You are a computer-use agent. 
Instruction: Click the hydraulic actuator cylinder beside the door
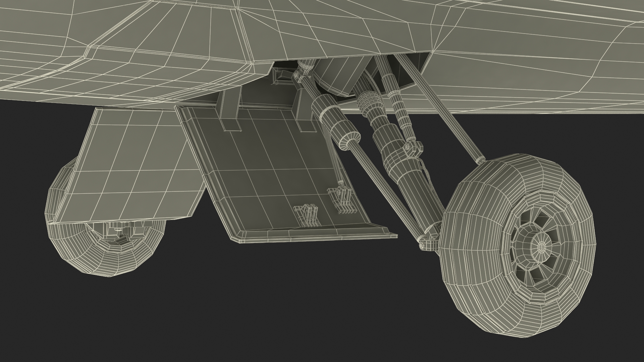coord(335,122)
